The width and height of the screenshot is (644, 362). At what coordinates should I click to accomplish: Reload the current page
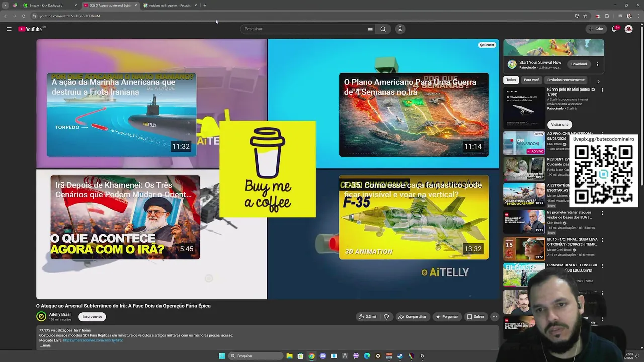[23, 16]
